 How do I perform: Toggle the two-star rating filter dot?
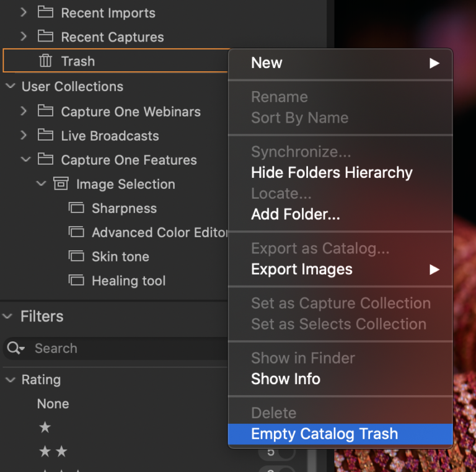coord(286,452)
